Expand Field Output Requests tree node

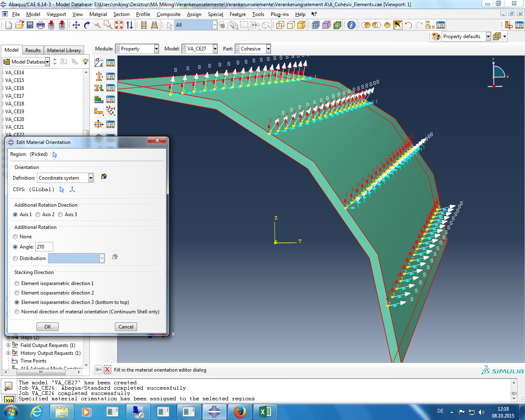tap(8, 345)
